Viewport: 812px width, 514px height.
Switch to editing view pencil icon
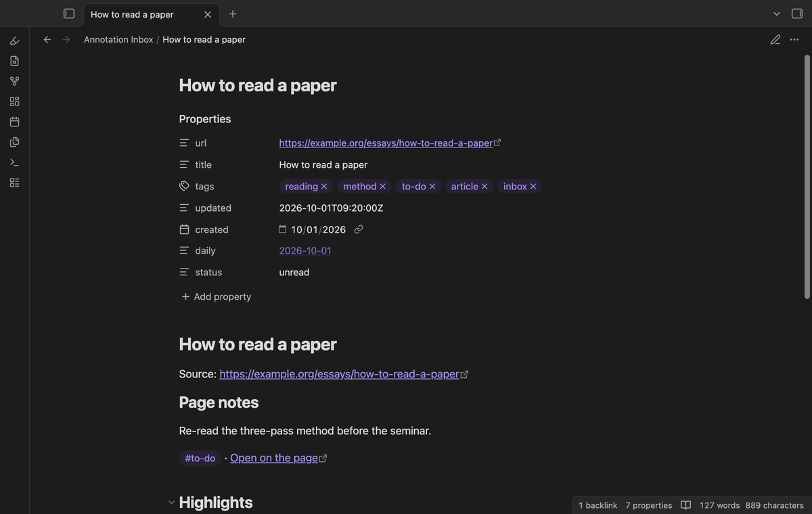775,39
